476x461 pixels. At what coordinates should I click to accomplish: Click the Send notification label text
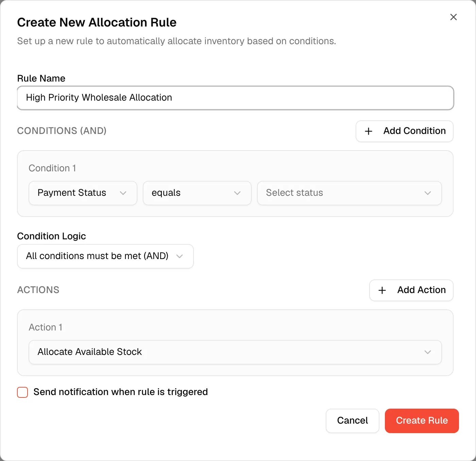pos(121,392)
